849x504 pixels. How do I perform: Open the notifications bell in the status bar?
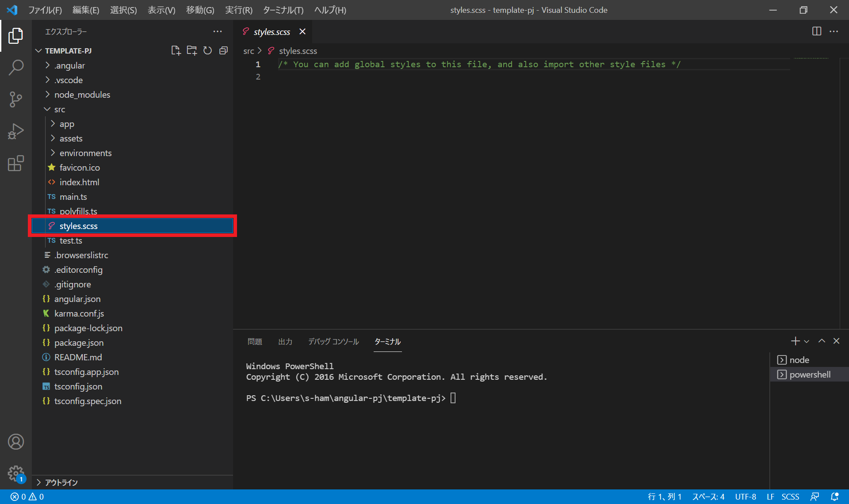click(834, 496)
